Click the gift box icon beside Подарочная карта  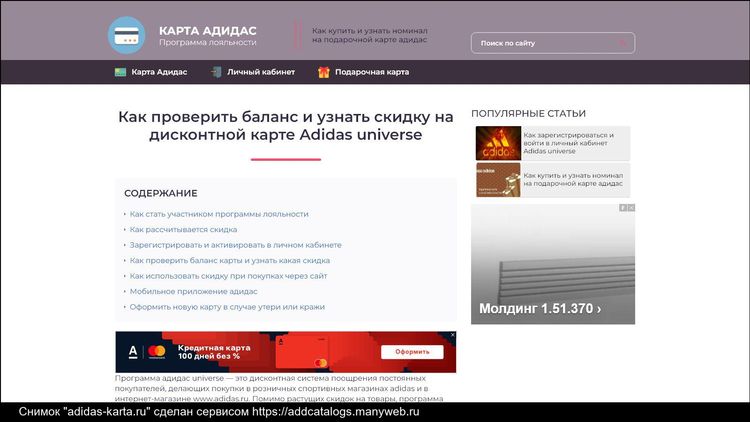tap(324, 72)
